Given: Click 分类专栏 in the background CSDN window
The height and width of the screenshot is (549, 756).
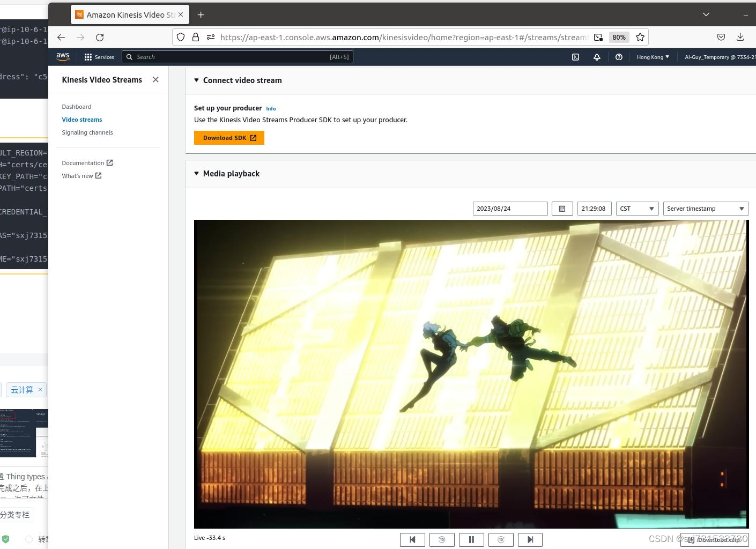Looking at the screenshot, I should [14, 515].
